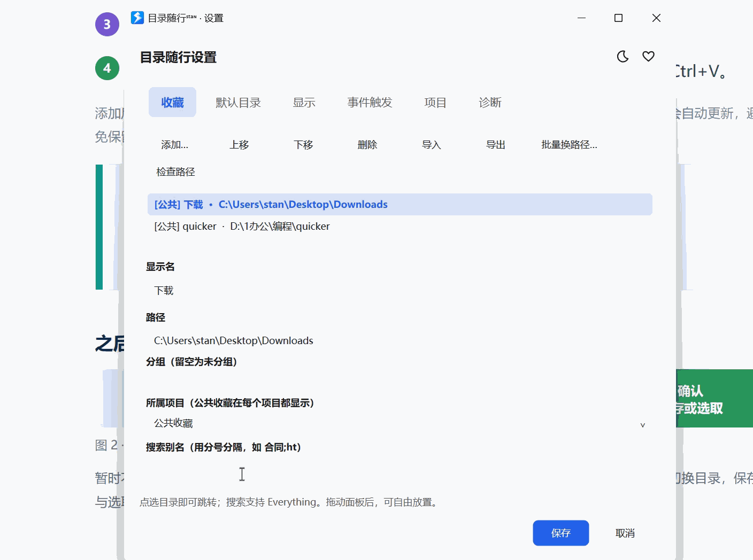
Task: Open the 显示 tab
Action: (304, 102)
